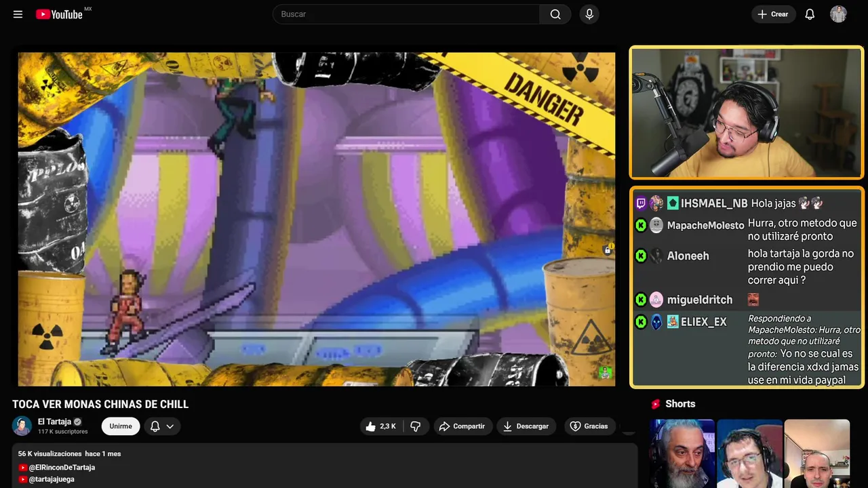Screen dimensions: 868x488
Task: Click the Kick icon beside Aloneeh
Action: [641, 256]
